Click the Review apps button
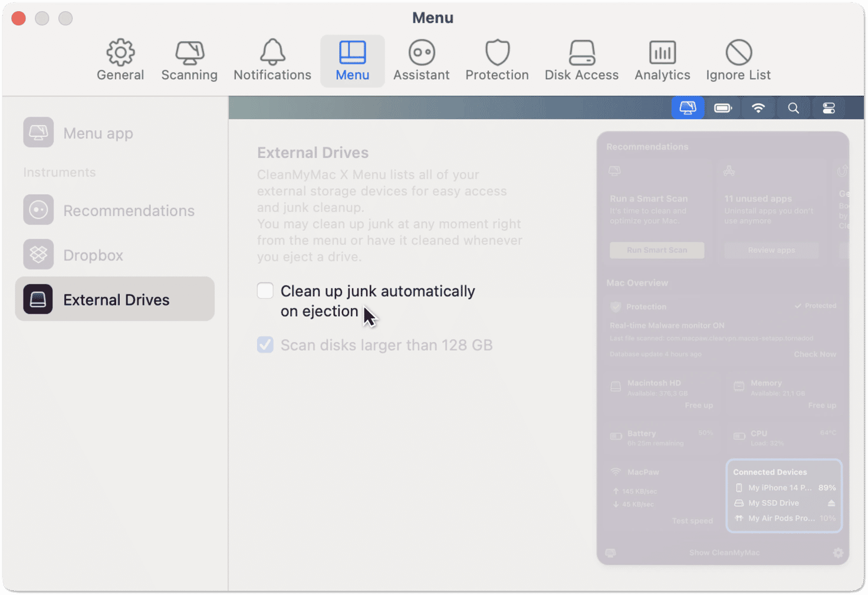Viewport: 868px width, 595px height. point(771,250)
